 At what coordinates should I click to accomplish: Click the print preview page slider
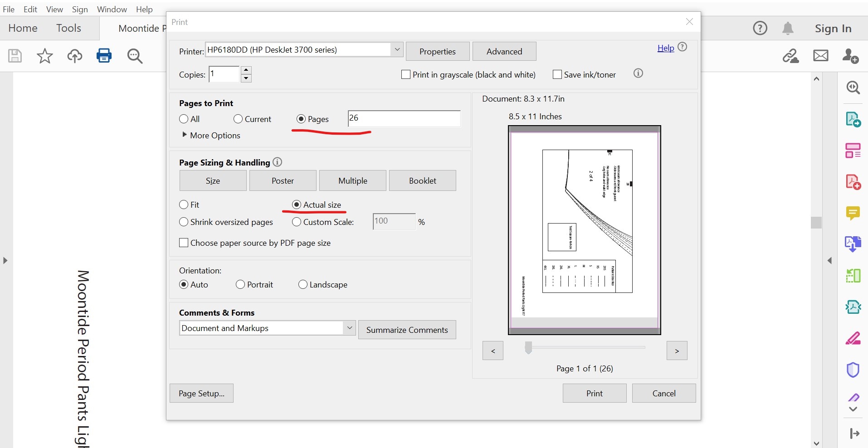click(x=529, y=347)
